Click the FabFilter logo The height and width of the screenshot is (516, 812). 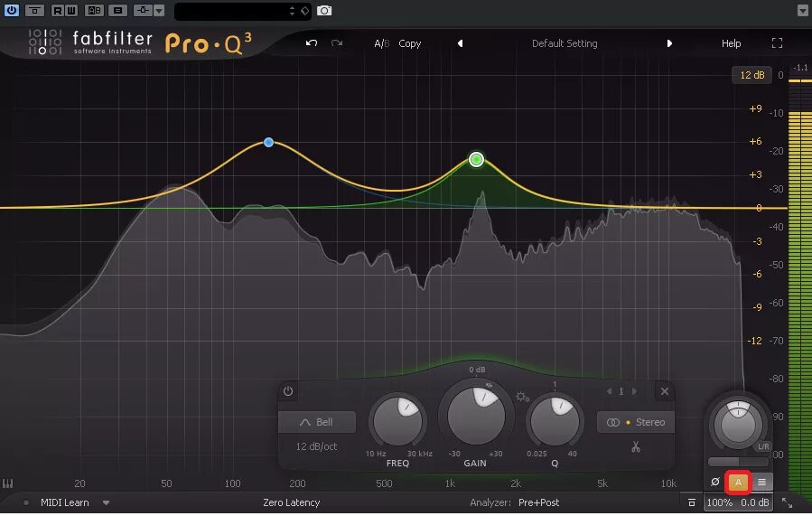[90, 42]
